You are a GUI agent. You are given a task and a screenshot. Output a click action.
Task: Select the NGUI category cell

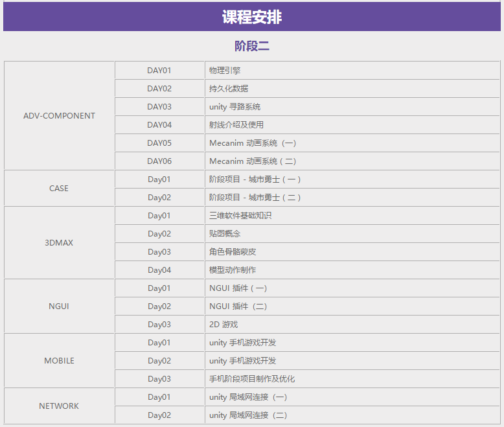tap(59, 306)
